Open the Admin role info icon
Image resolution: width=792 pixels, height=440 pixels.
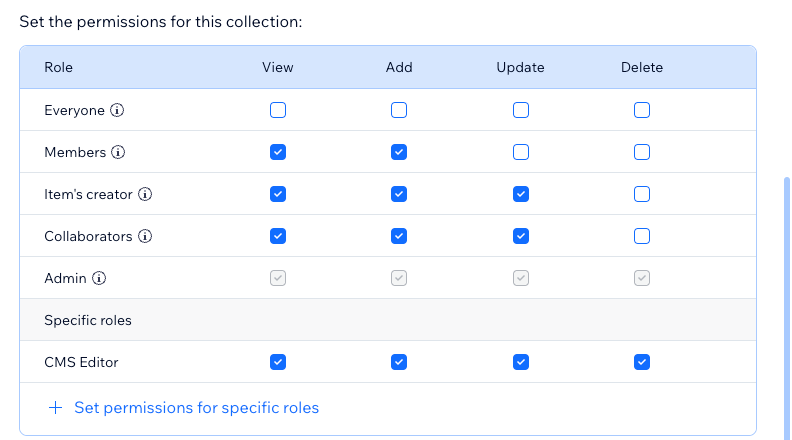(99, 278)
